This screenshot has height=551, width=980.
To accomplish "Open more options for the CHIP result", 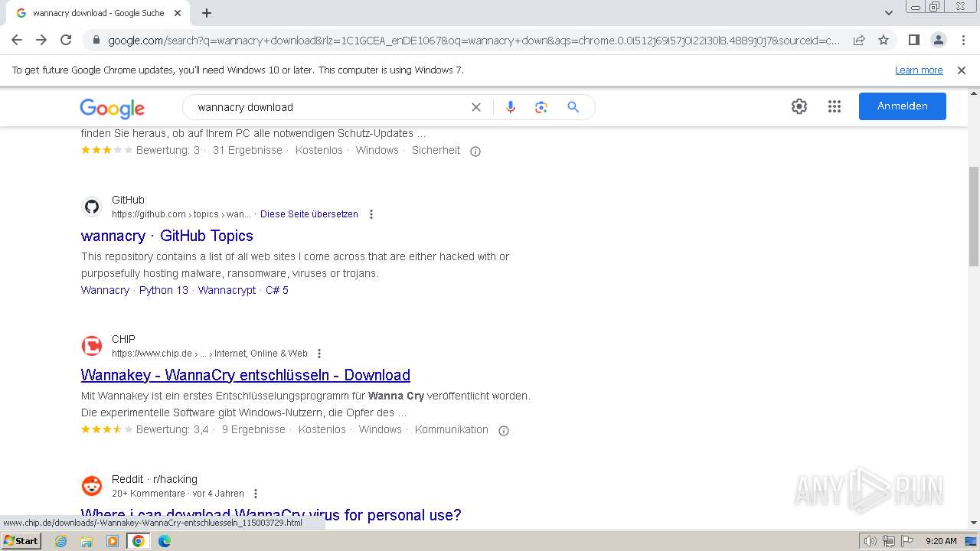I will 319,354.
